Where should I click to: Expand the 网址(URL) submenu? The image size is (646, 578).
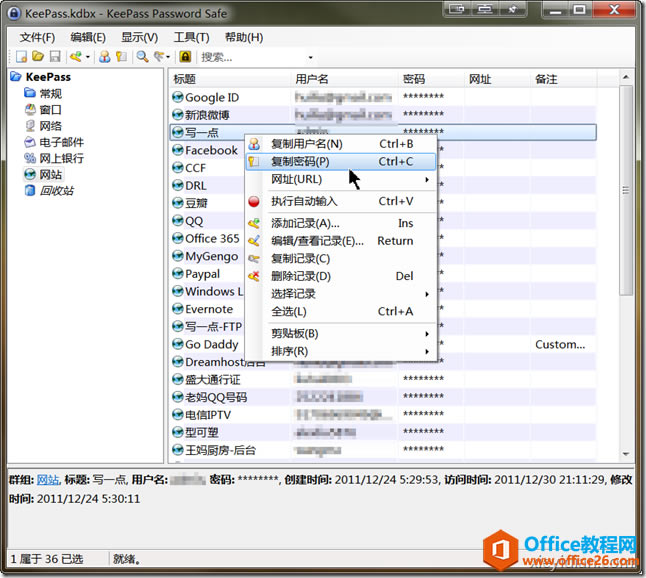pos(341,180)
